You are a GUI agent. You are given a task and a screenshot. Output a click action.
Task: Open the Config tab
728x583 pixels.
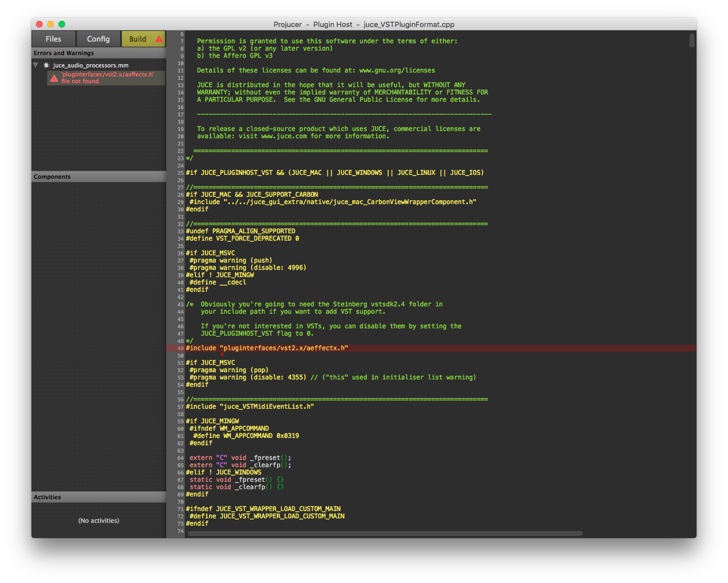pos(98,39)
